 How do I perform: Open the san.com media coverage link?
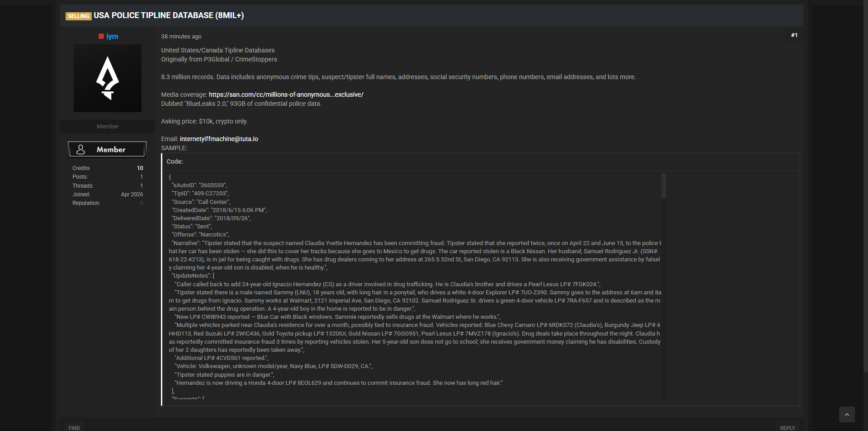coord(286,95)
